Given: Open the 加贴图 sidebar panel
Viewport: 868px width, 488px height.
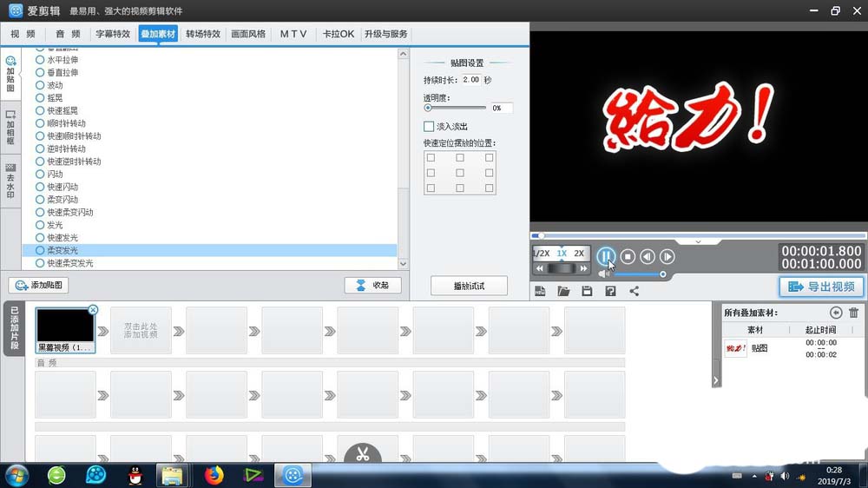Looking at the screenshot, I should point(10,74).
